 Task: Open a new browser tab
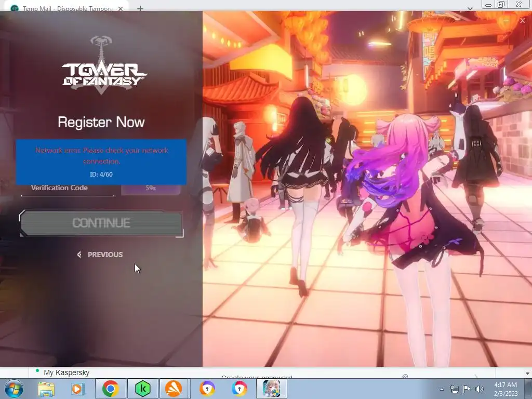[140, 8]
